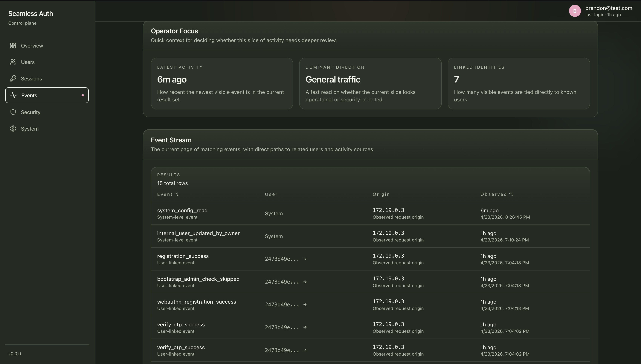Image resolution: width=641 pixels, height=364 pixels.
Task: Click the v0.0.9 version label
Action: [x=14, y=354]
